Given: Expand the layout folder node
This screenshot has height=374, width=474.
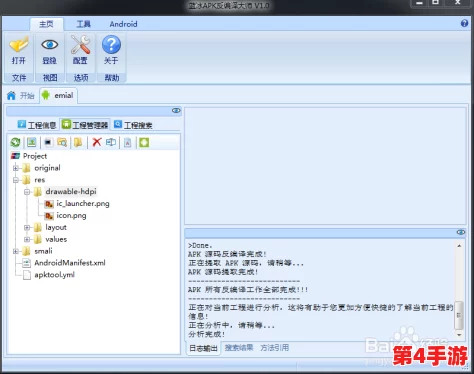Looking at the screenshot, I should [27, 227].
